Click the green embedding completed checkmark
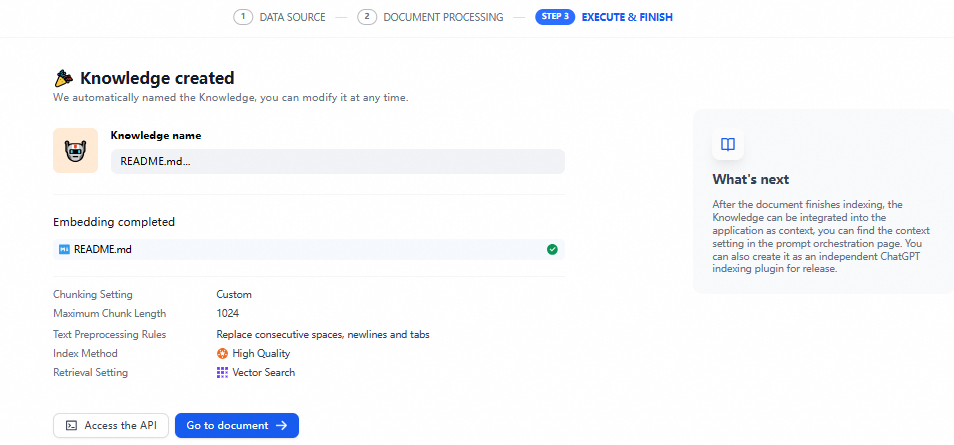Viewport: 954px width, 445px height. 552,249
